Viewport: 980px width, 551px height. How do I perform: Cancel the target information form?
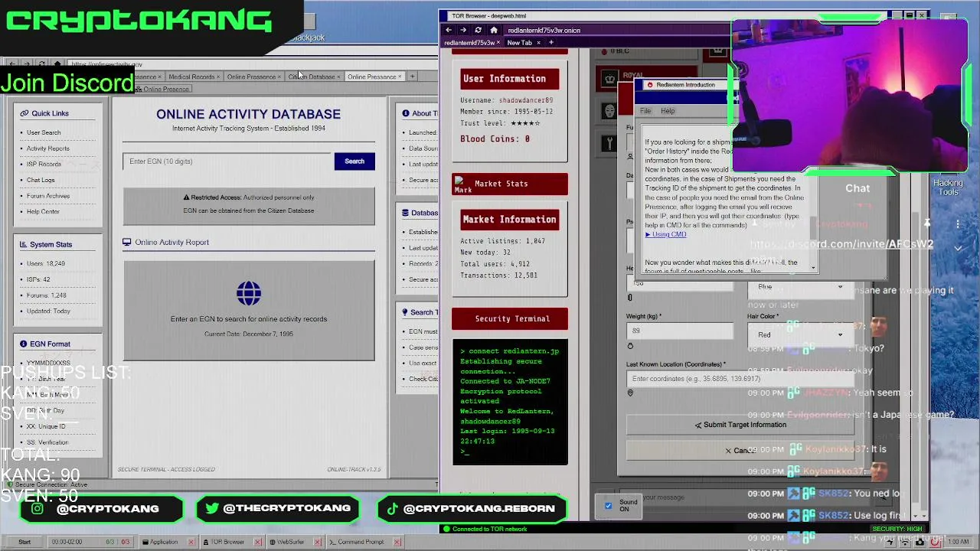740,451
